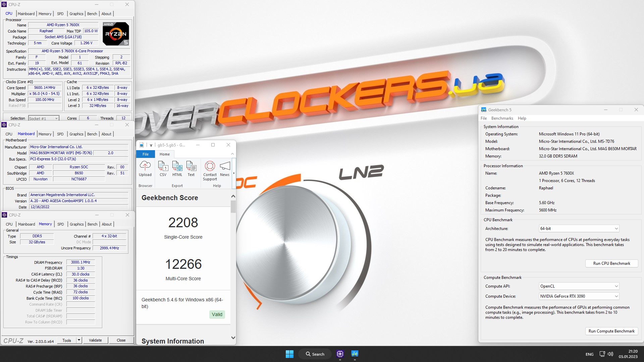The image size is (644, 362).
Task: Click the DRAM Frequency value 3000.1 MHz
Action: point(80,262)
